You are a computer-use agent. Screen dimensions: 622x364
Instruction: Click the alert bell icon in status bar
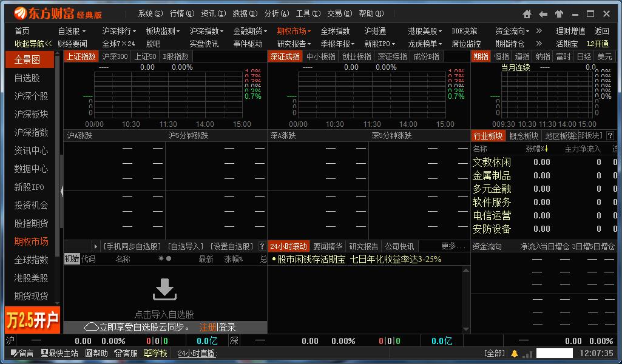point(515,353)
